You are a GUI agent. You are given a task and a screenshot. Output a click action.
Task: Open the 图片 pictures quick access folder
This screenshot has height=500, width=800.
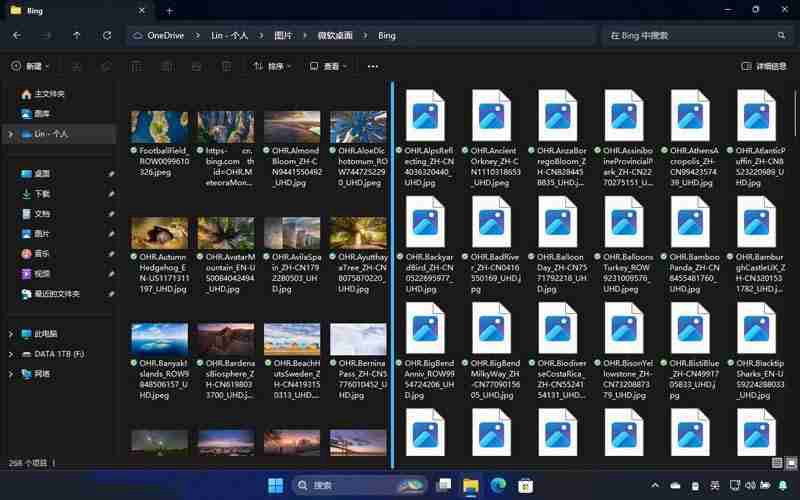click(36, 234)
